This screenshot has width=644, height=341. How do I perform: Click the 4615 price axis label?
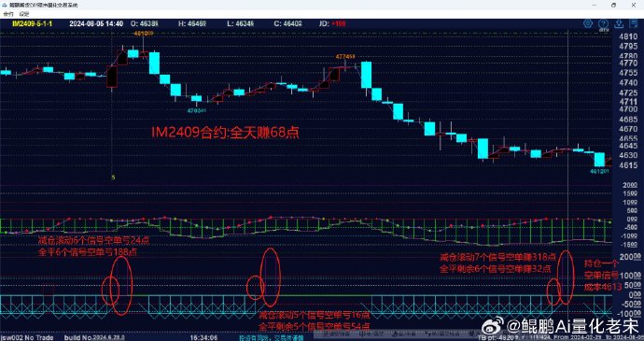[x=627, y=164]
